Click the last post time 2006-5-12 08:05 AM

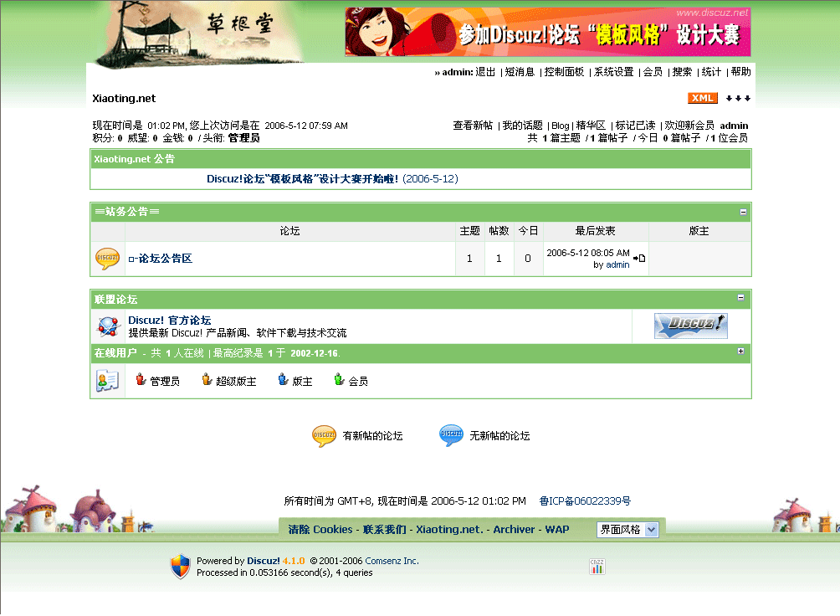(x=587, y=253)
